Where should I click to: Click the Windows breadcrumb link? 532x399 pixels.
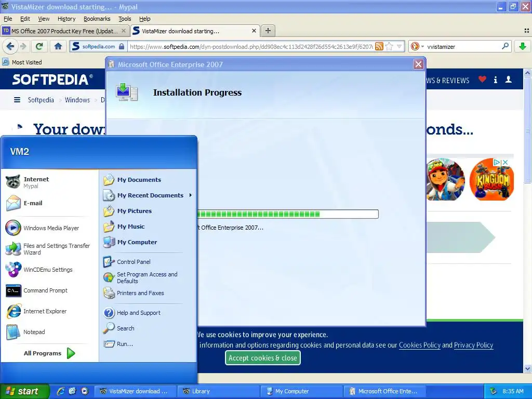(x=77, y=100)
